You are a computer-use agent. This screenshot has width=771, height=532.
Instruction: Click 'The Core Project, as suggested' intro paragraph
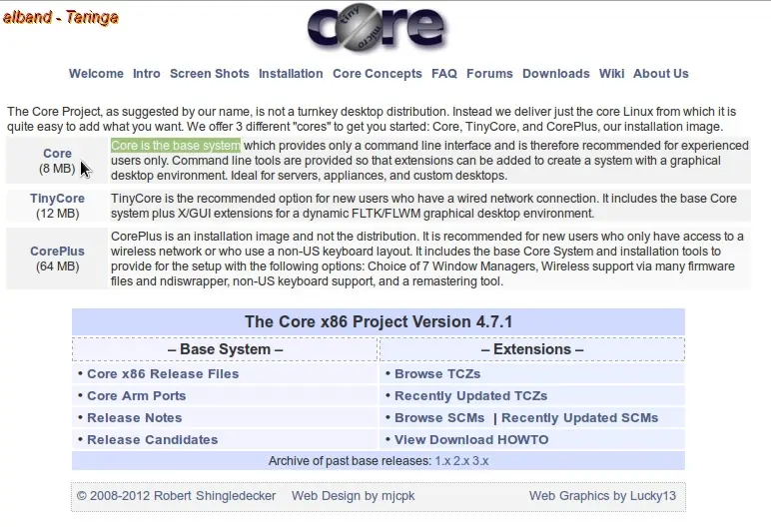(372, 119)
